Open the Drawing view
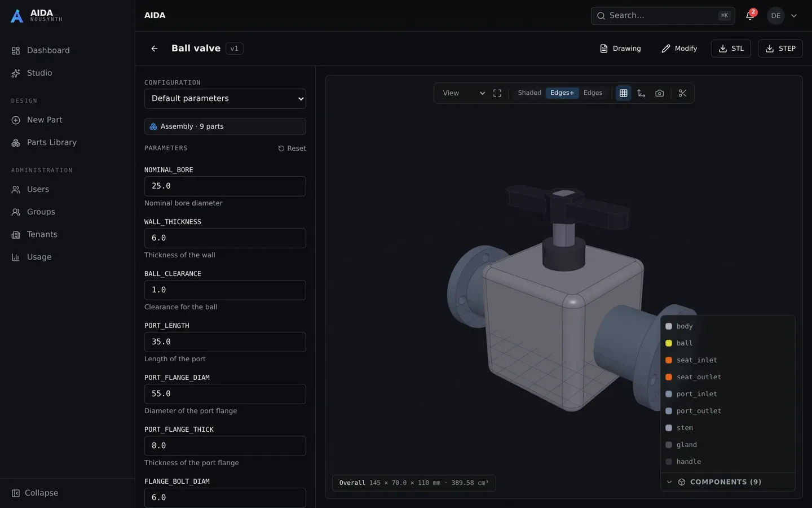The width and height of the screenshot is (812, 508). 620,49
